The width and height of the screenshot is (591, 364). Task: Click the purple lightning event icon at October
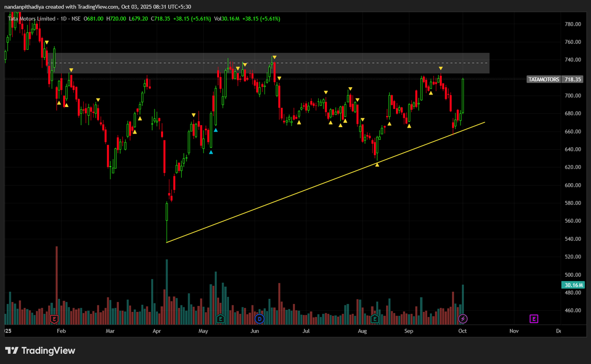462,319
